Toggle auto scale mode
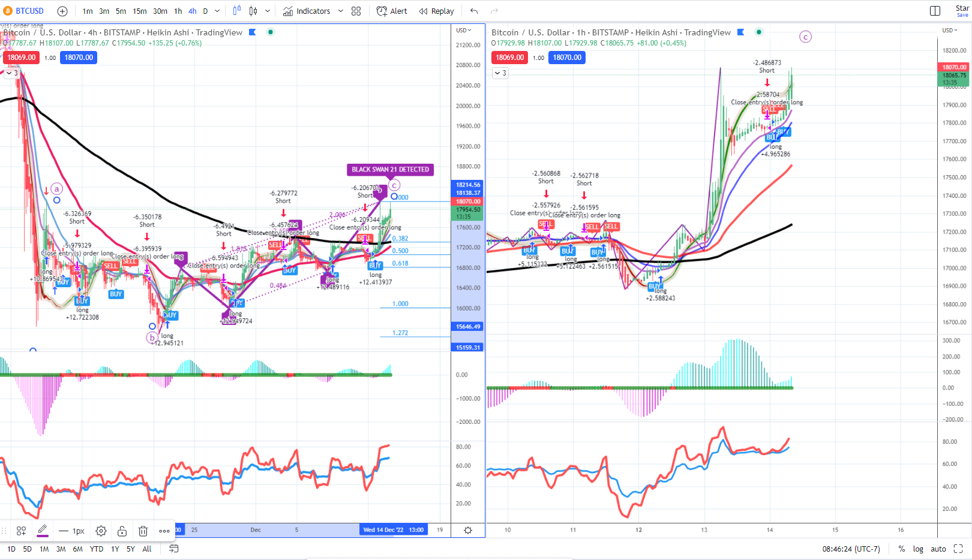 938,549
